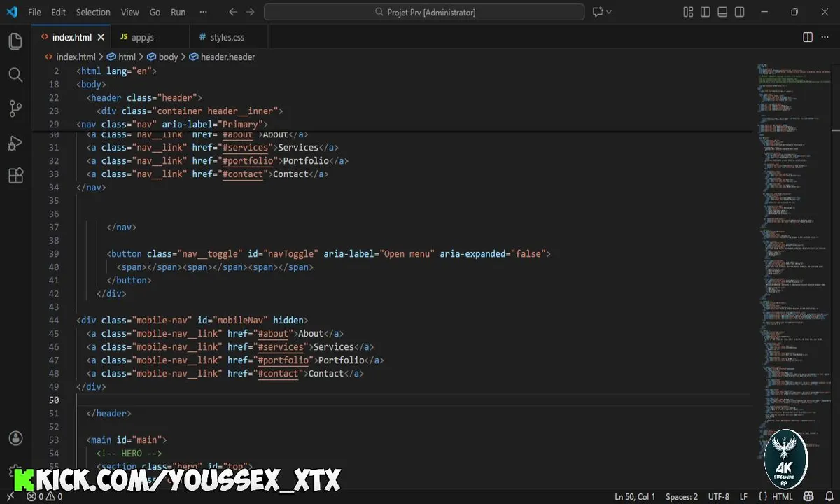Toggle the primary side bar
Viewport: 840px width, 504px height.
(x=706, y=12)
